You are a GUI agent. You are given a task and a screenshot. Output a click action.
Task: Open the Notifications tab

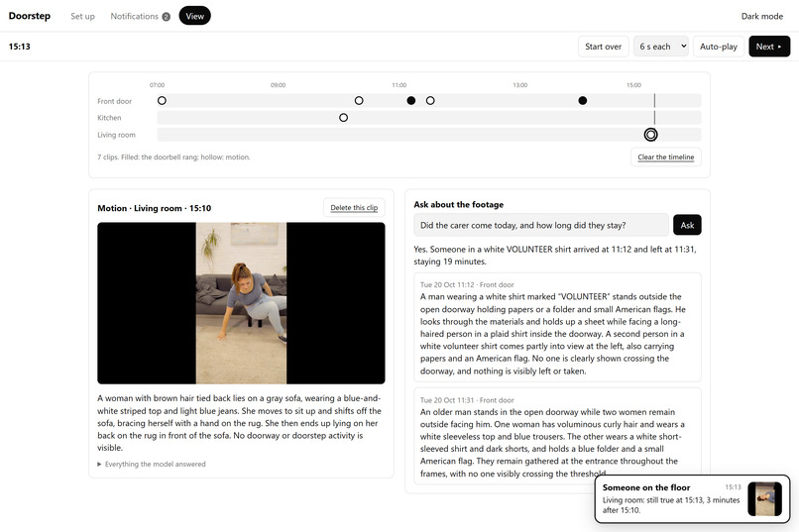click(x=140, y=16)
